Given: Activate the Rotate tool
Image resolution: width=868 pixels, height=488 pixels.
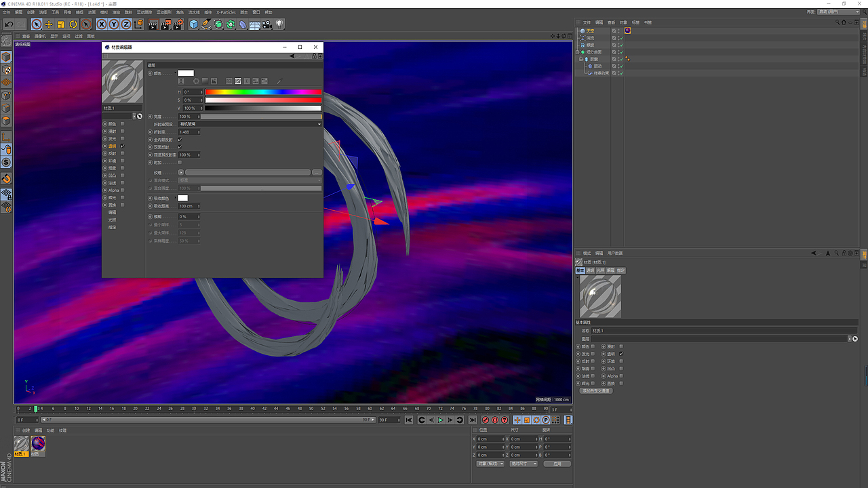Looking at the screenshot, I should coord(73,24).
